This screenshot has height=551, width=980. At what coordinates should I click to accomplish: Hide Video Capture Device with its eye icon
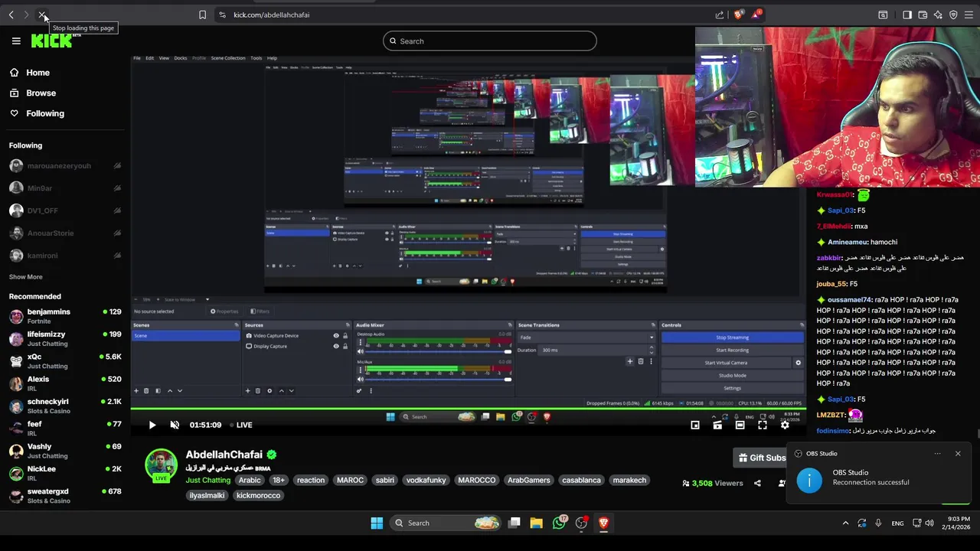(335, 336)
